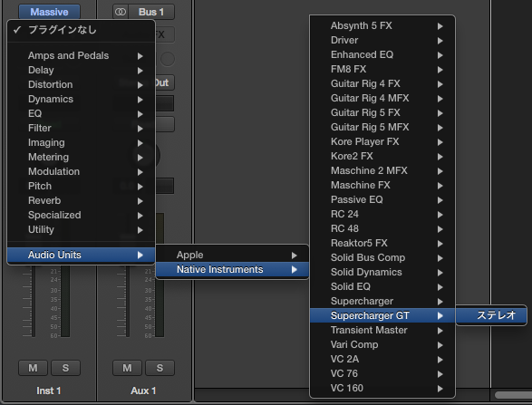Choose the Reaktor5 FX plugin
The width and height of the screenshot is (532, 405).
point(382,243)
